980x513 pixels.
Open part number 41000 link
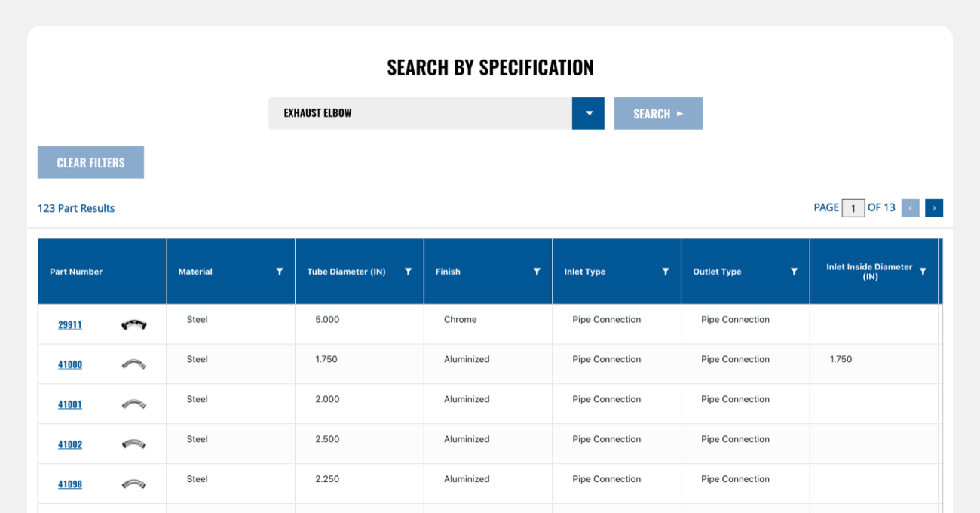(70, 365)
